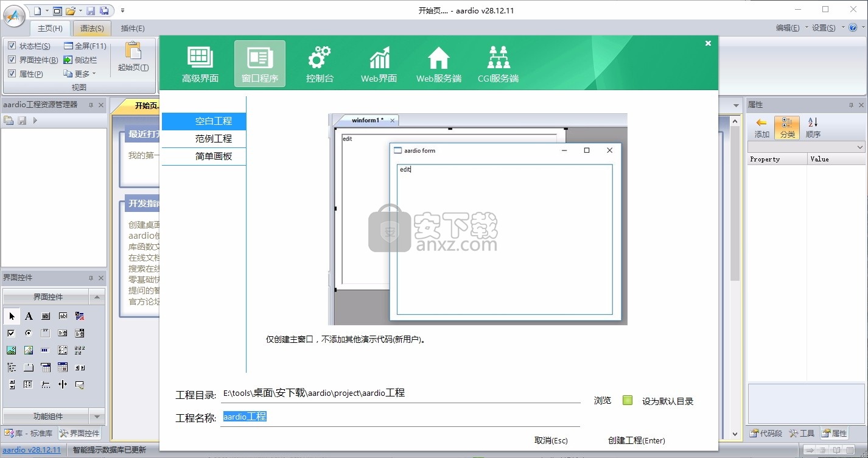Select the 窗口程序 project type icon
This screenshot has height=458, width=868.
tap(260, 63)
